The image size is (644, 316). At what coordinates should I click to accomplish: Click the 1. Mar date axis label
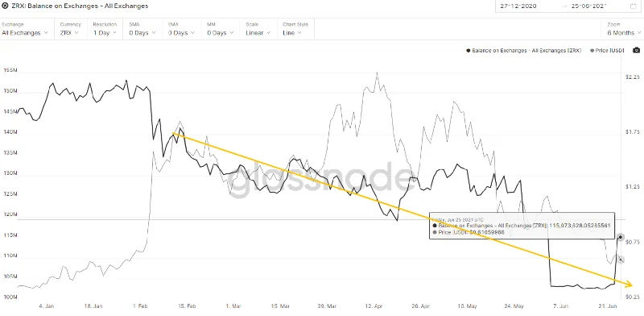coord(233,306)
